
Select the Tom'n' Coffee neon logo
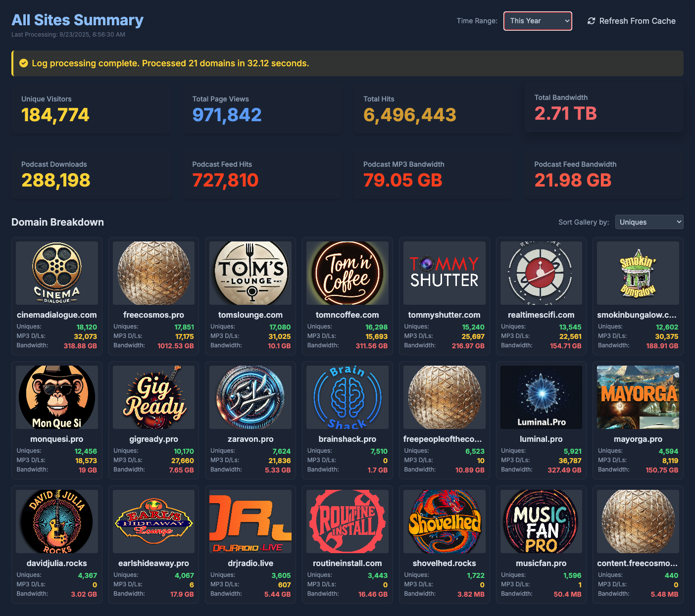tap(347, 273)
